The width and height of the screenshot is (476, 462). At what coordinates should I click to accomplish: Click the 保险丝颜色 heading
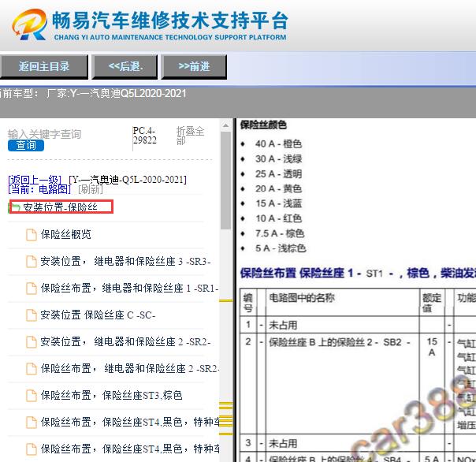263,125
